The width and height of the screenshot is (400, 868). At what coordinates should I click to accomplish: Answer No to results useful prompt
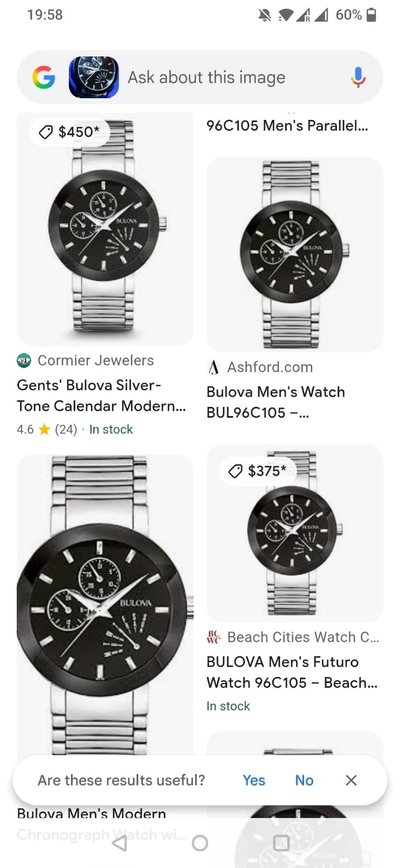click(304, 780)
